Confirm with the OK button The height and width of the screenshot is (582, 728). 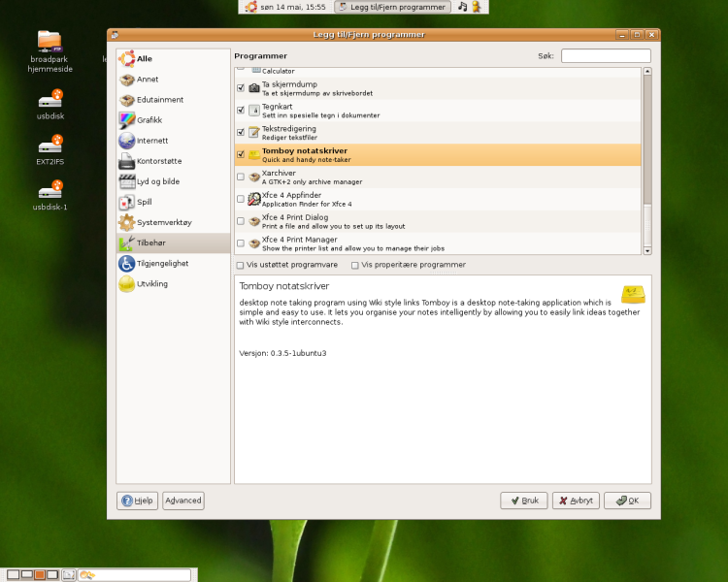click(627, 501)
